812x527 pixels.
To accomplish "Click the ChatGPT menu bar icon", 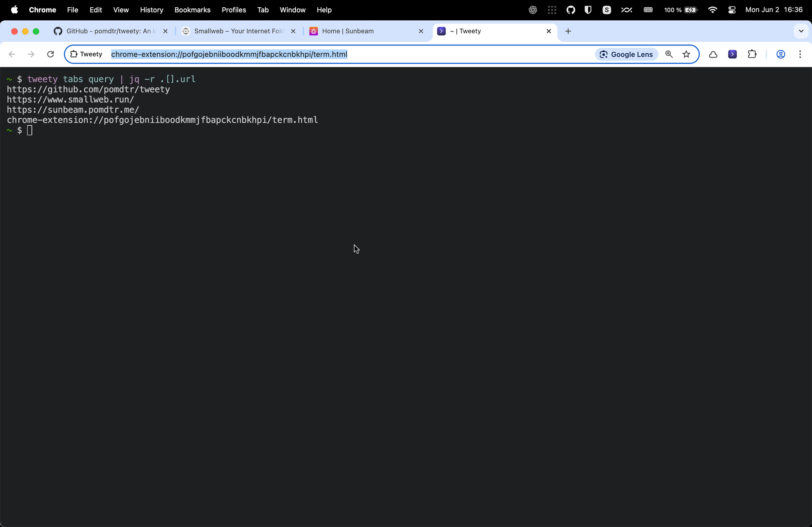I will pos(533,10).
